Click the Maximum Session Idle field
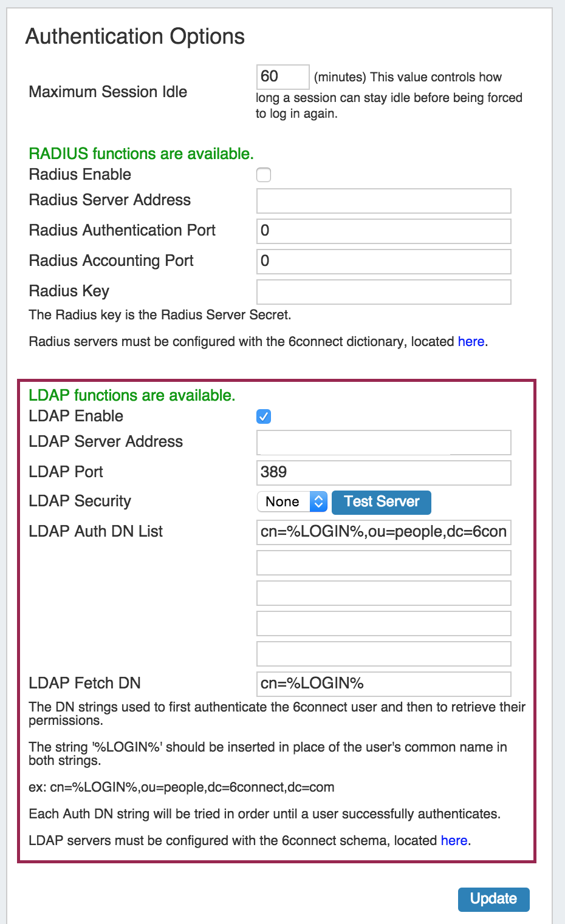This screenshot has width=565, height=924. [282, 76]
